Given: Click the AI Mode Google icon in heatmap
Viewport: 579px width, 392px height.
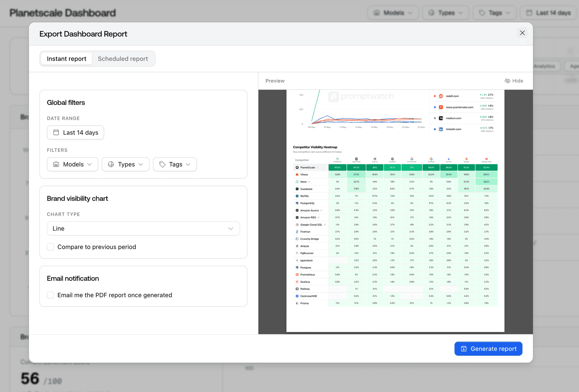Looking at the screenshot, I should click(x=431, y=159).
